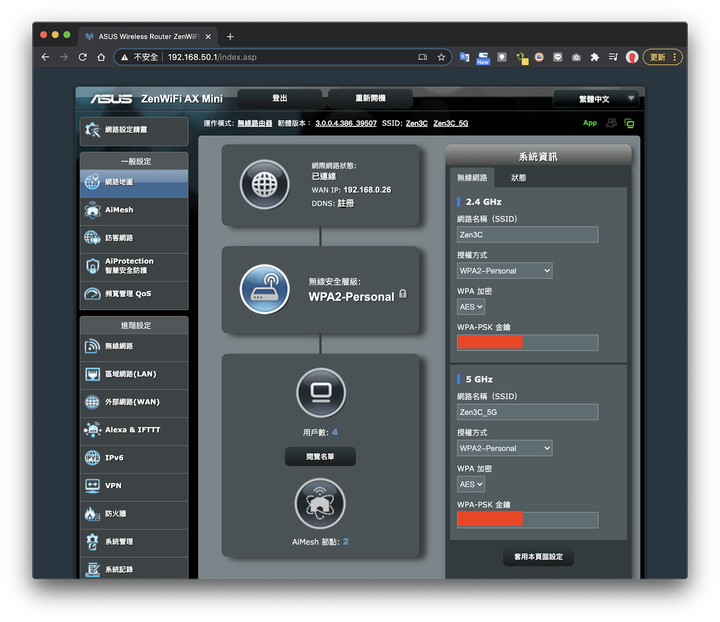Click the App link in status bar
Viewport: 720px width, 622px height.
pyautogui.click(x=590, y=123)
